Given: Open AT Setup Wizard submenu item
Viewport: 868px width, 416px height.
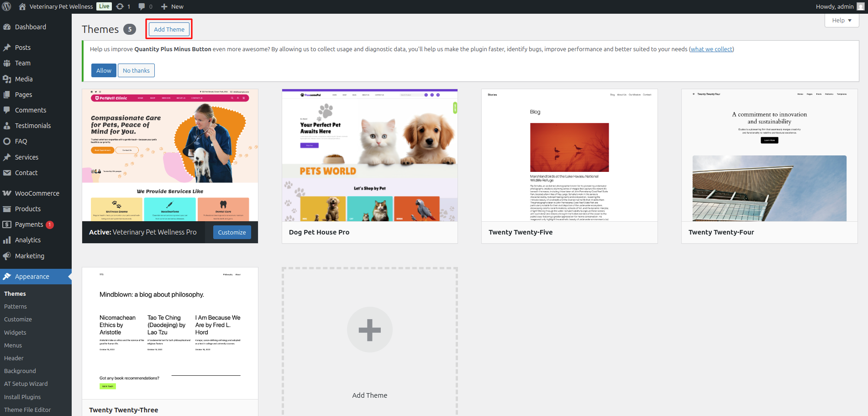Looking at the screenshot, I should [26, 384].
